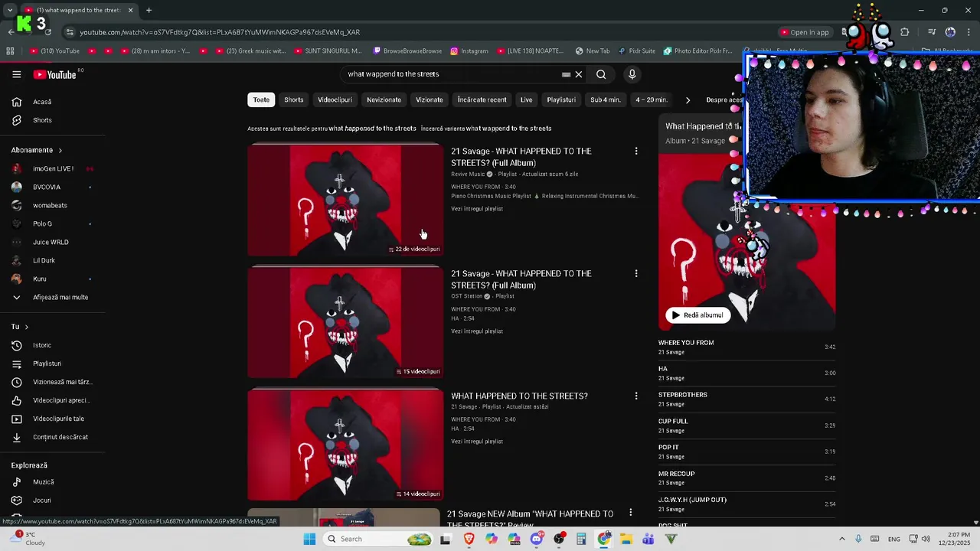The width and height of the screenshot is (980, 551).
Task: Open Jocuri under Explorează
Action: click(41, 500)
